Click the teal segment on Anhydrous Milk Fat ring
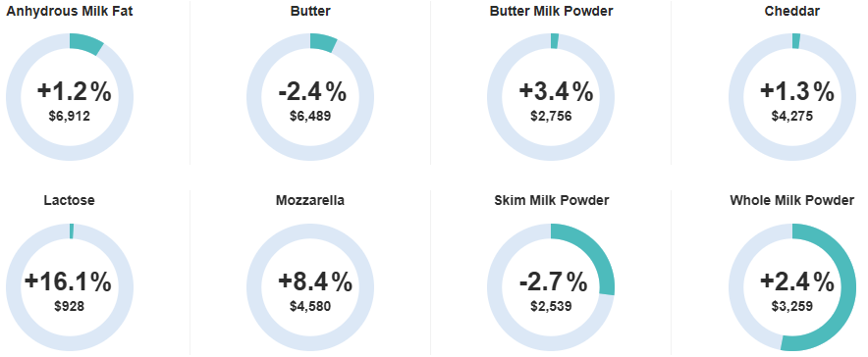 85,43
